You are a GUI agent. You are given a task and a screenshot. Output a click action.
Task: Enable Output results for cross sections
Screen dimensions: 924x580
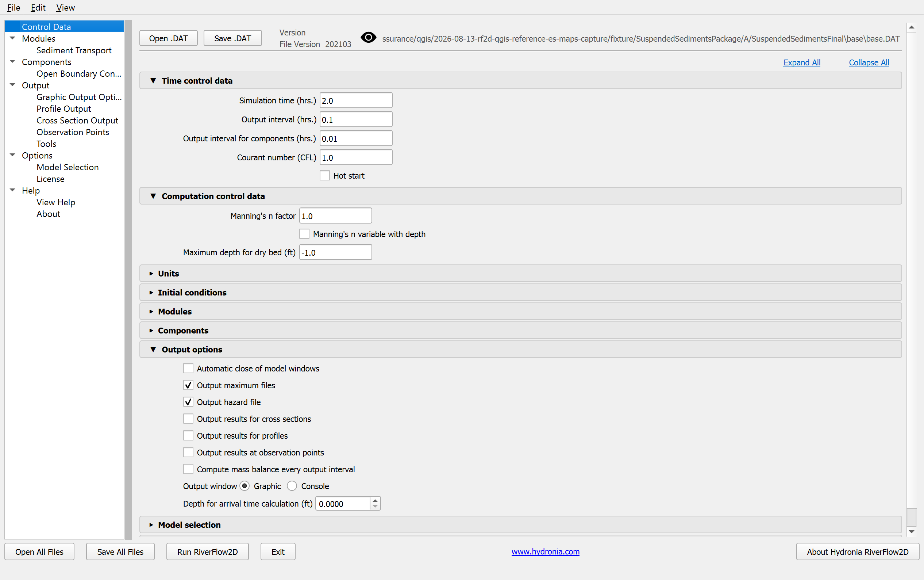point(188,419)
